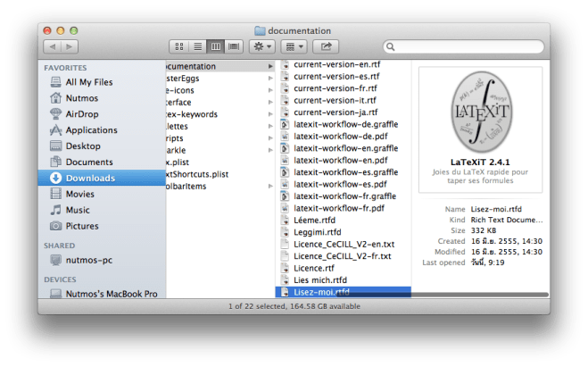Switch to icon view in toolbar
The width and height of the screenshot is (588, 367).
(179, 46)
